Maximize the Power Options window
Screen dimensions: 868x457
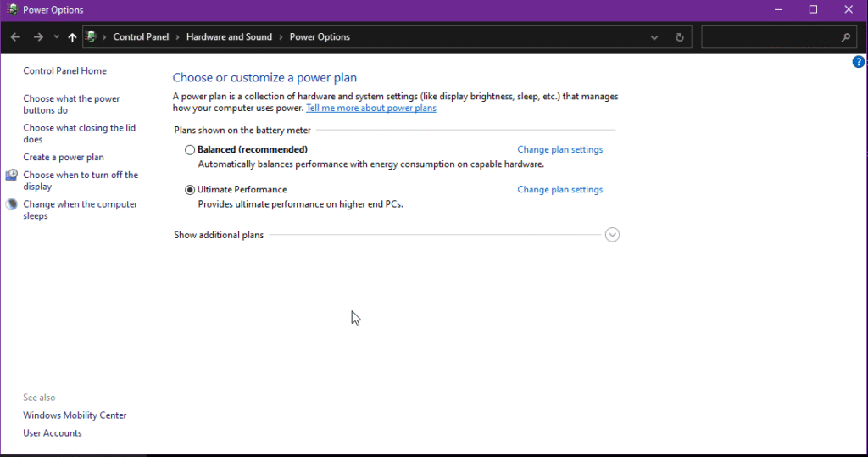(x=813, y=9)
